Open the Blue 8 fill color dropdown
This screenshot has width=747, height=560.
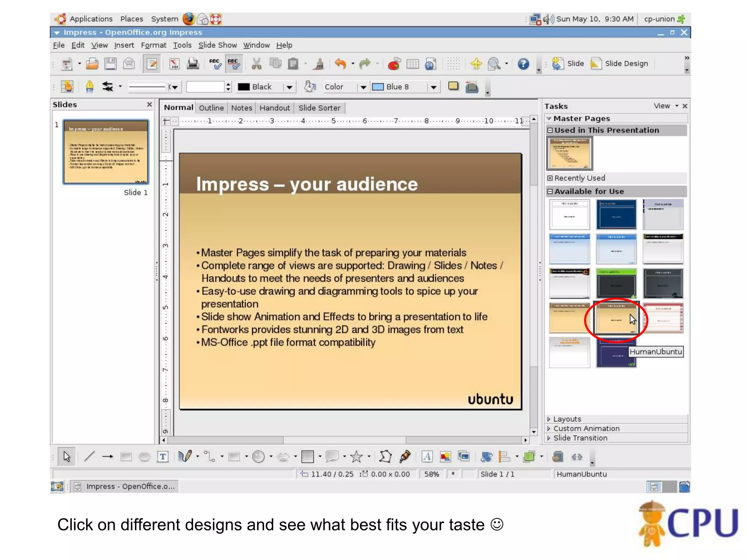pos(433,87)
